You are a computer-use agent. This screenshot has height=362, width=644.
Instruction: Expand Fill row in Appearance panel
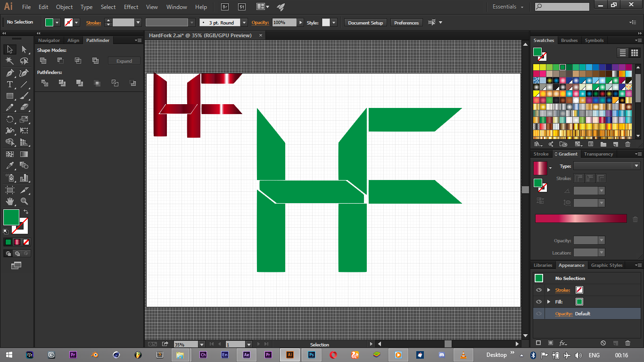[x=548, y=302]
